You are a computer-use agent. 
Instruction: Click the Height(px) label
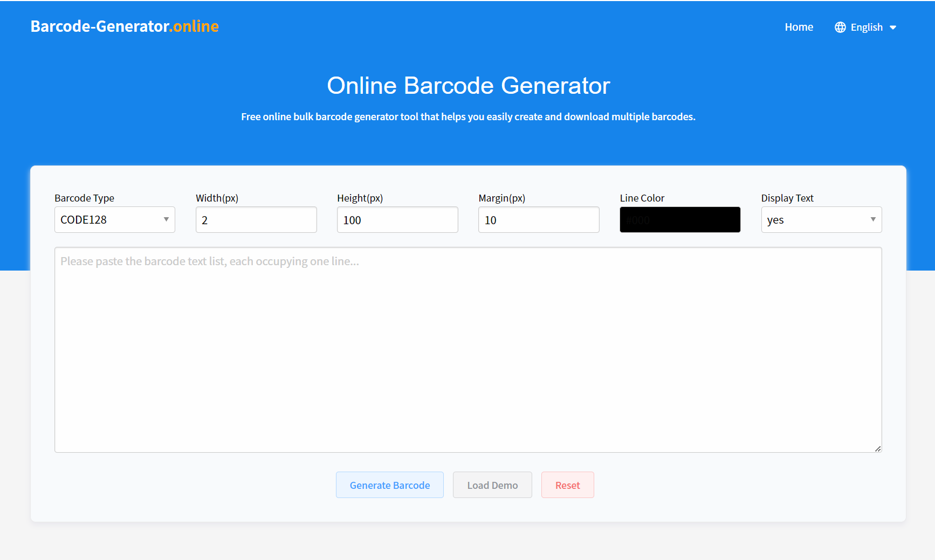click(360, 198)
